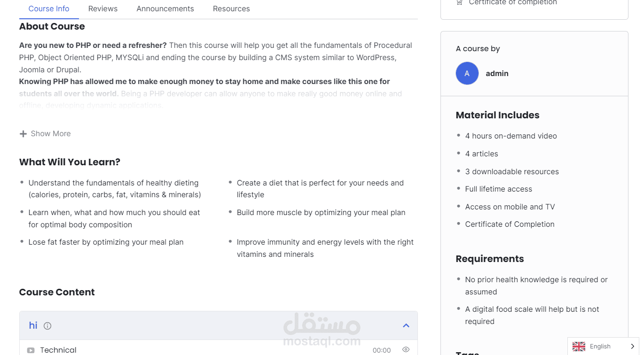644x355 pixels.
Task: Open the Announcements tab
Action: coord(165,9)
